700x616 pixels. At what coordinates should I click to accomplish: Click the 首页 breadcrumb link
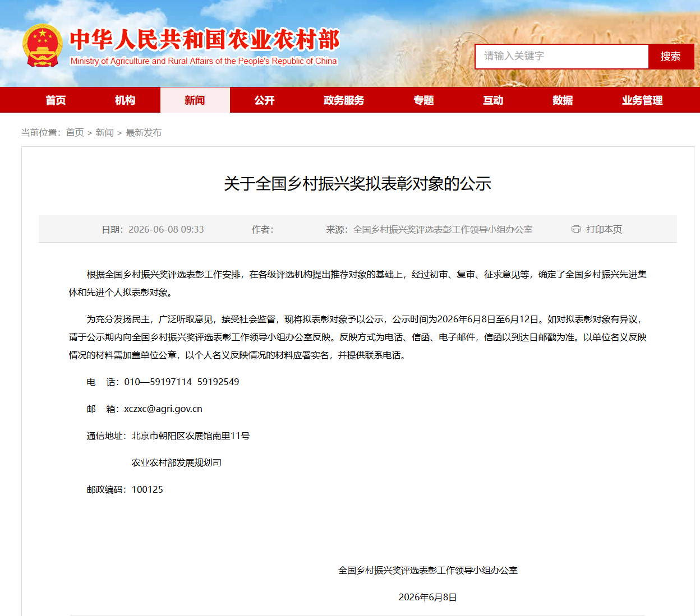(75, 132)
